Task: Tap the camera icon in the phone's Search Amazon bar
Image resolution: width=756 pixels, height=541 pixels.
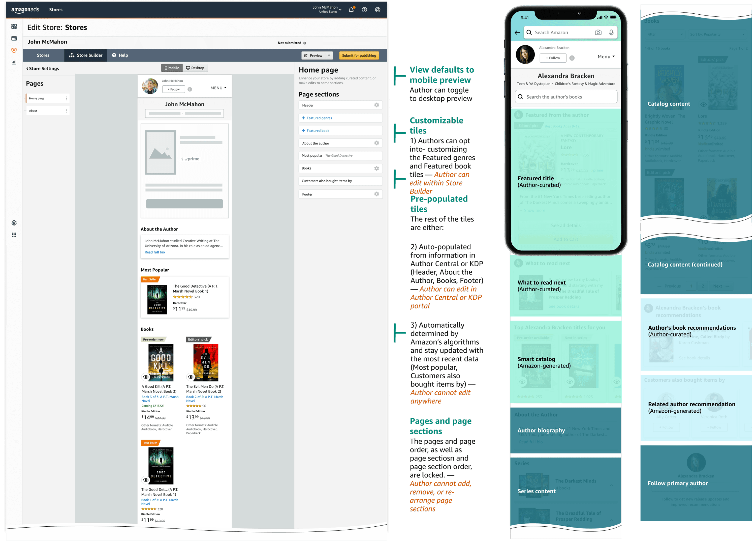Action: point(598,32)
